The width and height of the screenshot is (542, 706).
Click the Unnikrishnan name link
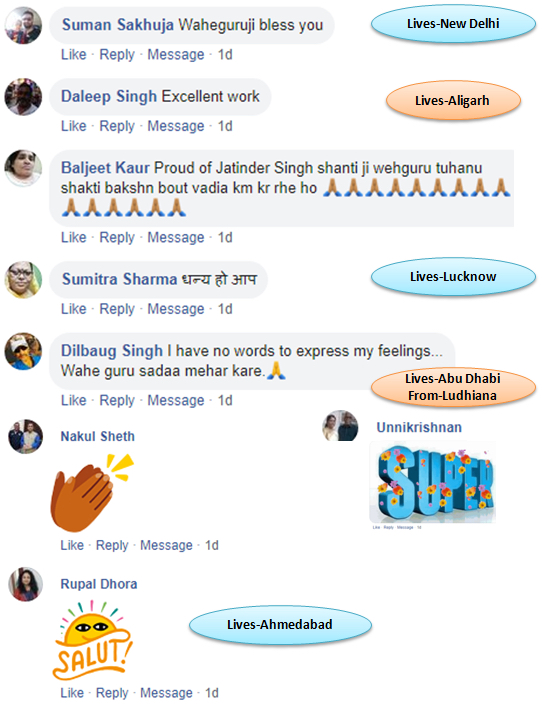(419, 427)
